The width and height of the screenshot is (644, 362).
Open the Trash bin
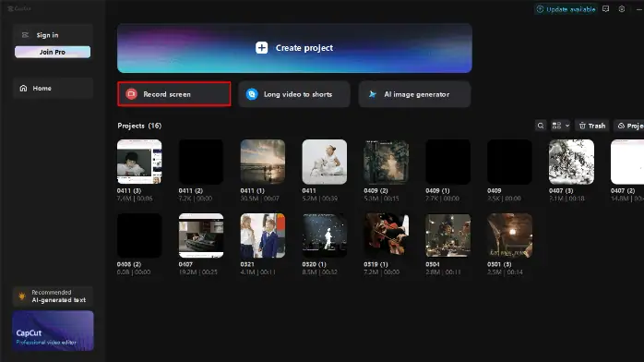click(x=592, y=126)
